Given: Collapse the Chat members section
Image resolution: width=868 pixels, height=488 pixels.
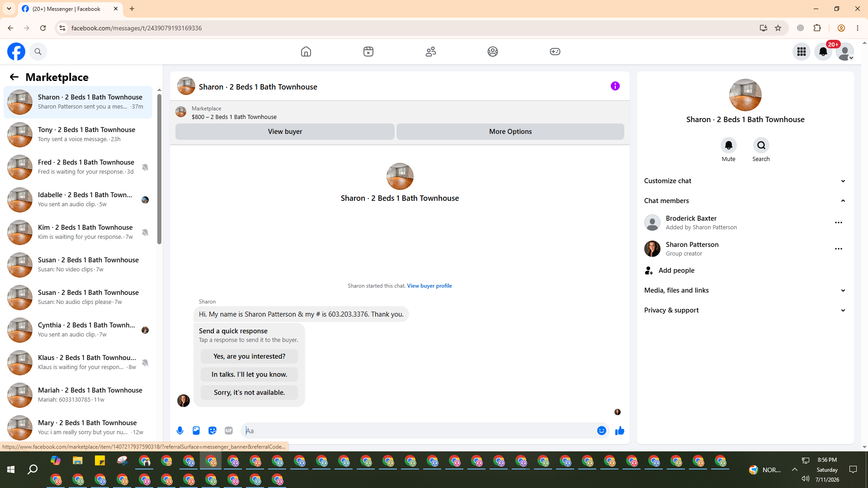Looking at the screenshot, I should click(745, 201).
